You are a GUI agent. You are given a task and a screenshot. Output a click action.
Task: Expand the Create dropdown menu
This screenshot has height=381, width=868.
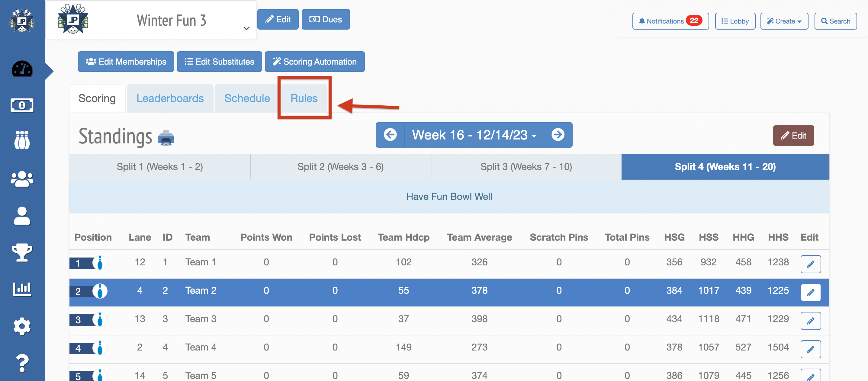pyautogui.click(x=784, y=21)
